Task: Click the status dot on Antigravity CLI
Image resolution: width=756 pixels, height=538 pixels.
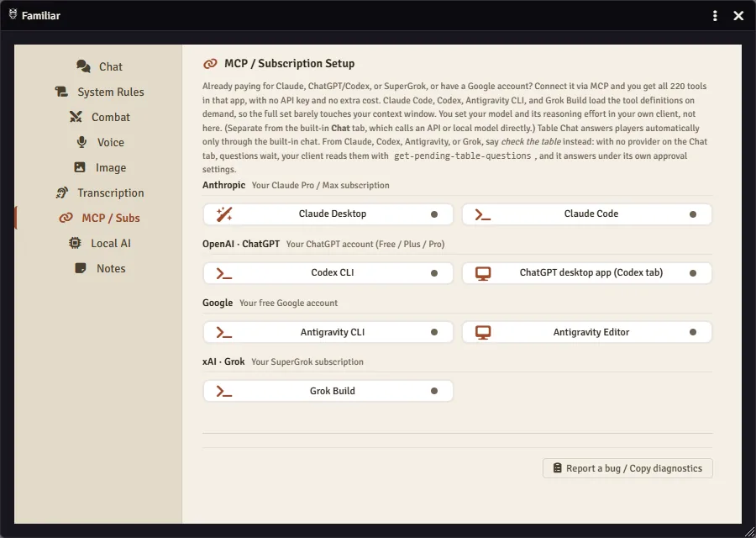Action: (434, 332)
